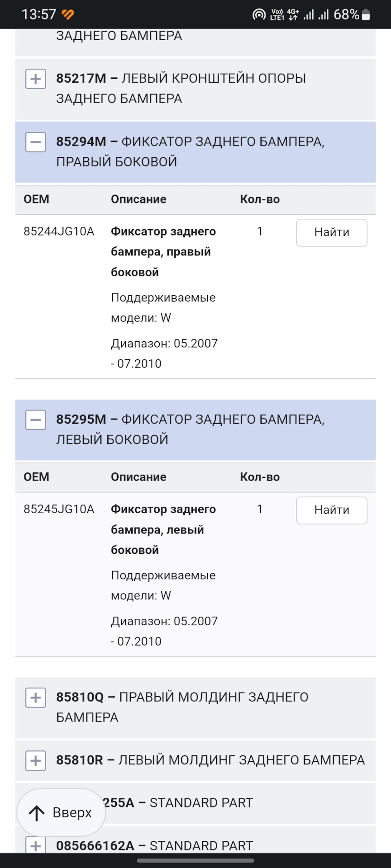Tap the orange app notification icon
This screenshot has width=391, height=868.
click(68, 15)
